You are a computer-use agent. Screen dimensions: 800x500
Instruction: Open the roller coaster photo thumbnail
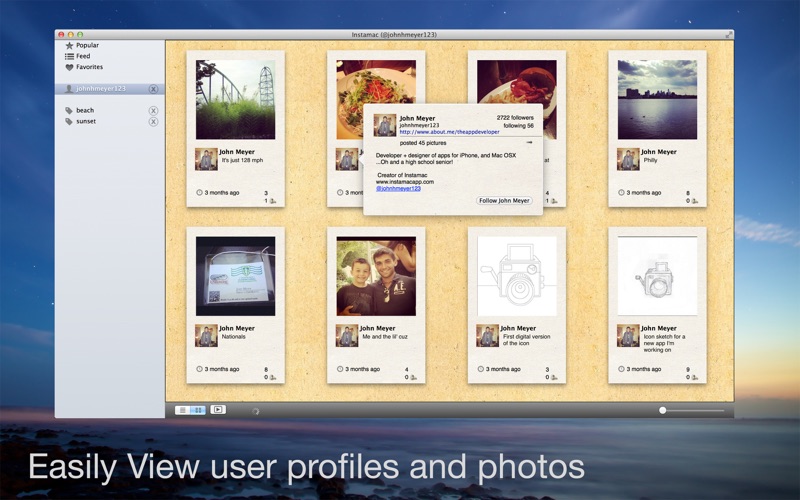coord(235,99)
